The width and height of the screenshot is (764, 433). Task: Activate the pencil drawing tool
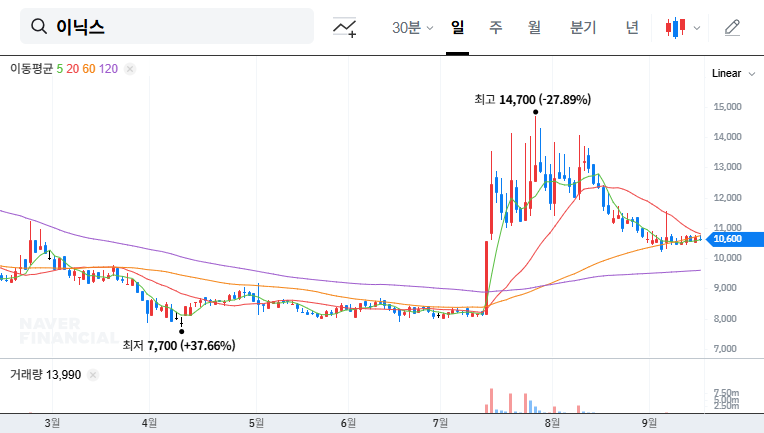click(x=732, y=28)
